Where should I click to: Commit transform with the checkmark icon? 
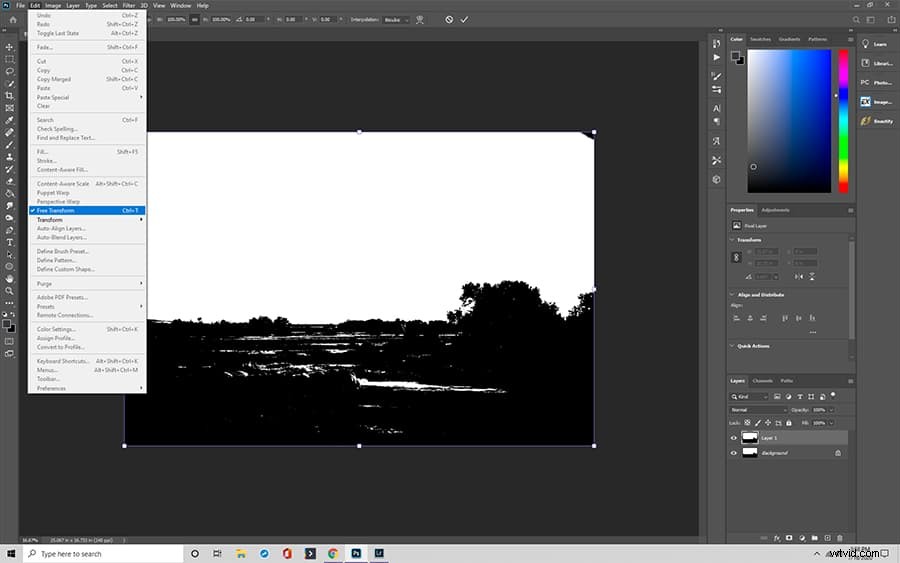pos(464,20)
